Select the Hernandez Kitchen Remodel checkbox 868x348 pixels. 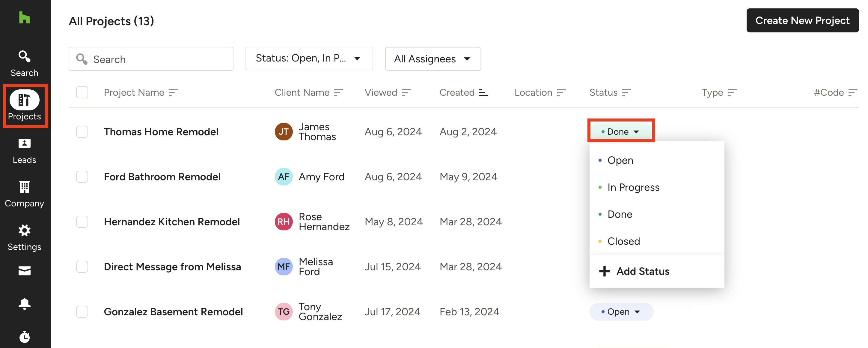click(82, 221)
